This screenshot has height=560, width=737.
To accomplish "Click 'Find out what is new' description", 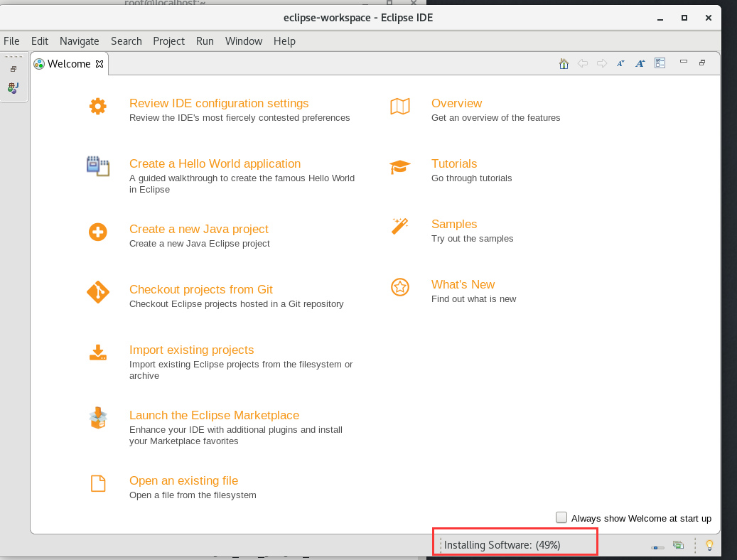I will click(473, 299).
